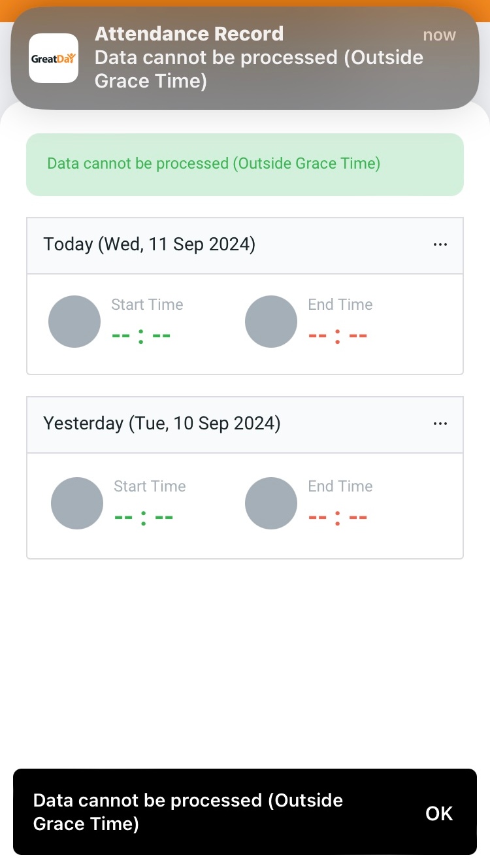490x868 pixels.
Task: Tap Today's End Time avatar circle
Action: pos(271,322)
